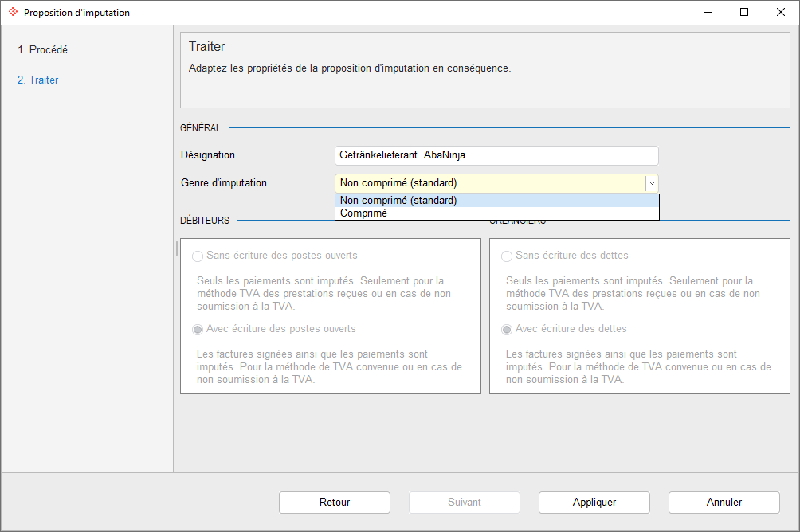This screenshot has width=800, height=532.
Task: Maximize the Proposition d'imputation window
Action: coord(744,12)
